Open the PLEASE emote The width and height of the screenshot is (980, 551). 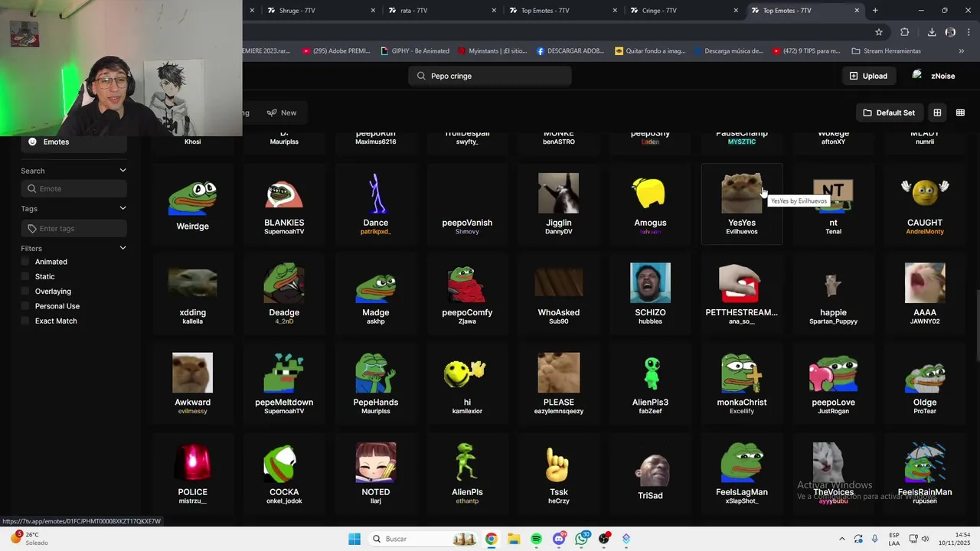click(x=559, y=383)
